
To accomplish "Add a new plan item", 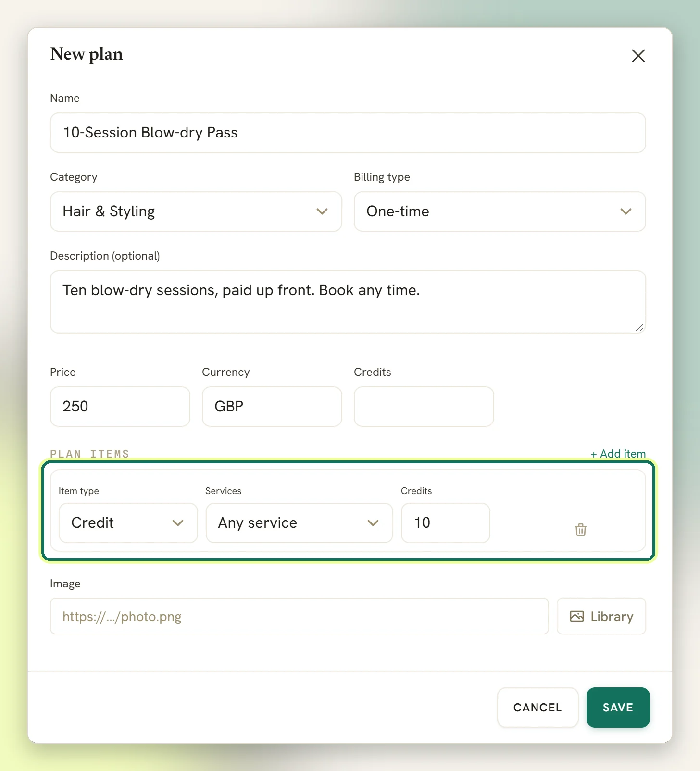I will click(x=618, y=454).
